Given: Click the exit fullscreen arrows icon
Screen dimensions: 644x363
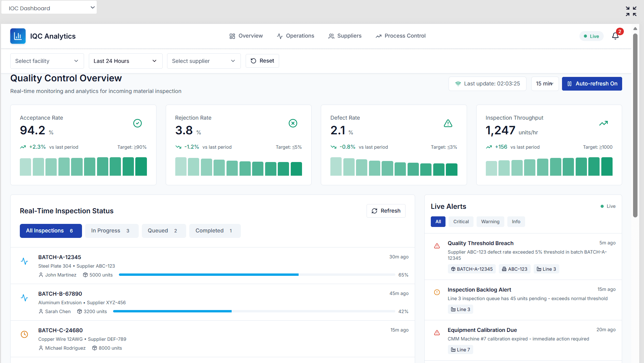Looking at the screenshot, I should point(631,11).
